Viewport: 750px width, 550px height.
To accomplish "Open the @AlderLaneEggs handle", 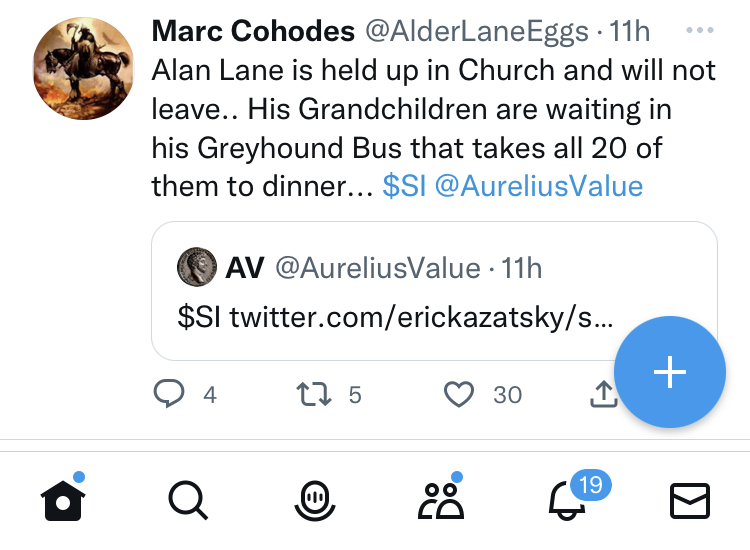I will (475, 31).
